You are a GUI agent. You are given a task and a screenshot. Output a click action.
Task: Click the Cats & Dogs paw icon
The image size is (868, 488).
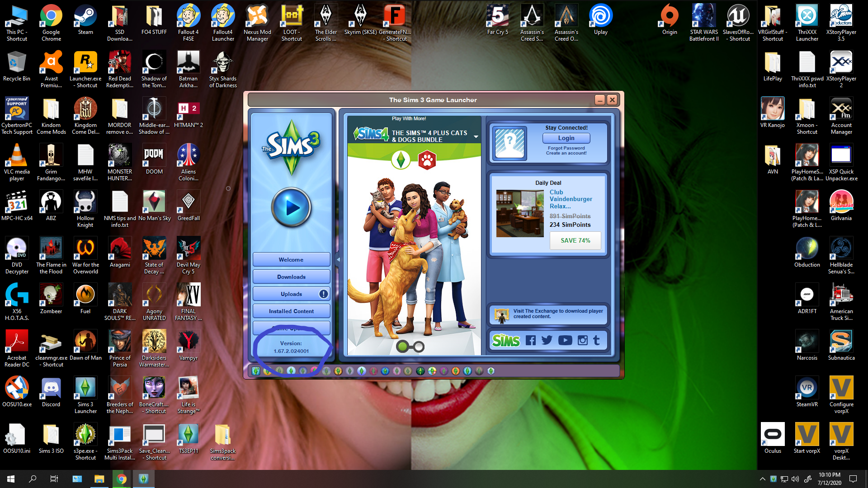tap(427, 160)
